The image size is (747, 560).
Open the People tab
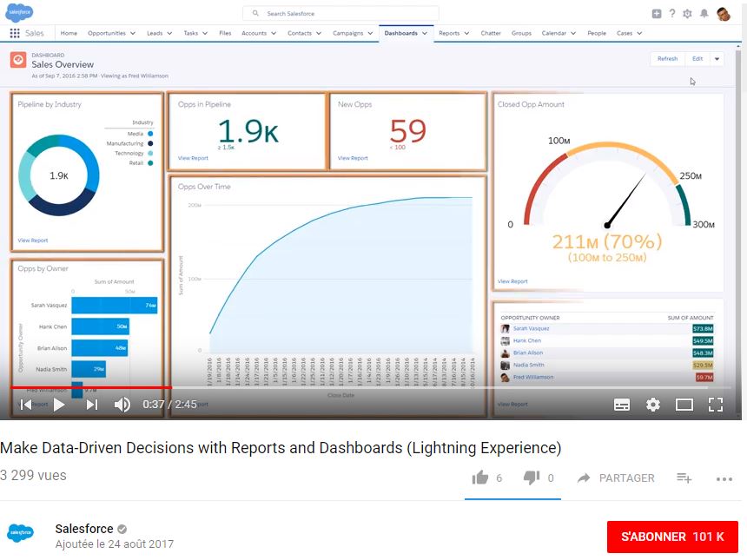(597, 33)
